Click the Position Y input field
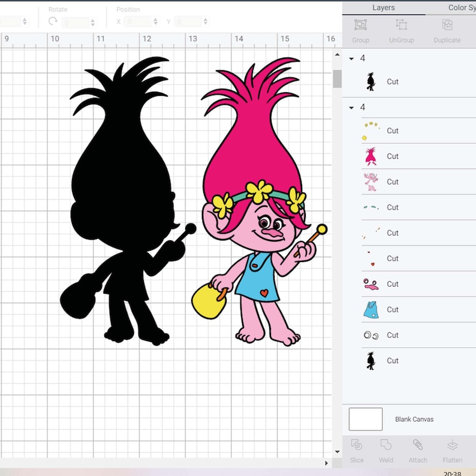Screen dimensions: 476x476 click(x=188, y=22)
